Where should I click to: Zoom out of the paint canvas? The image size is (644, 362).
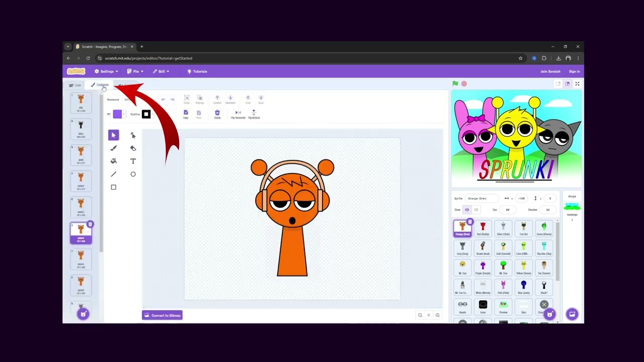(420, 315)
